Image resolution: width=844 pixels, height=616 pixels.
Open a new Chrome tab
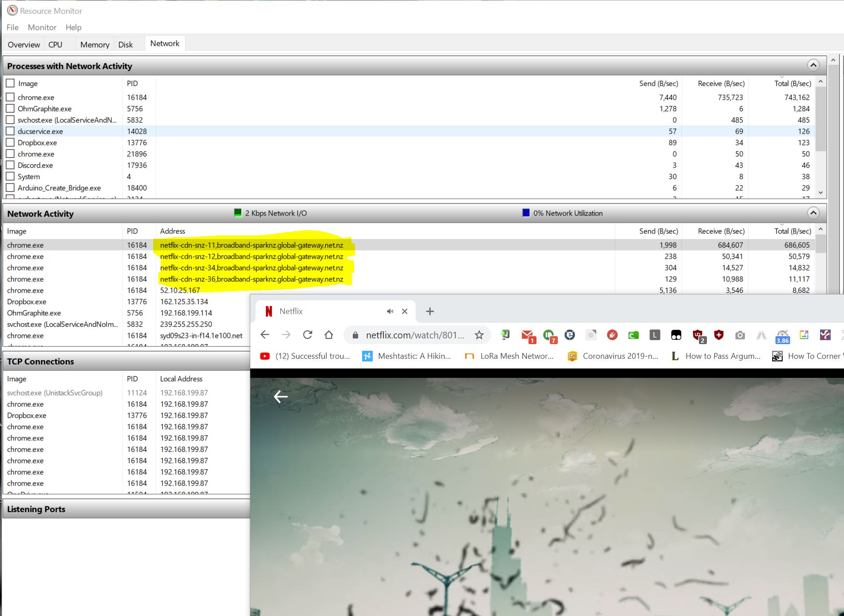430,311
